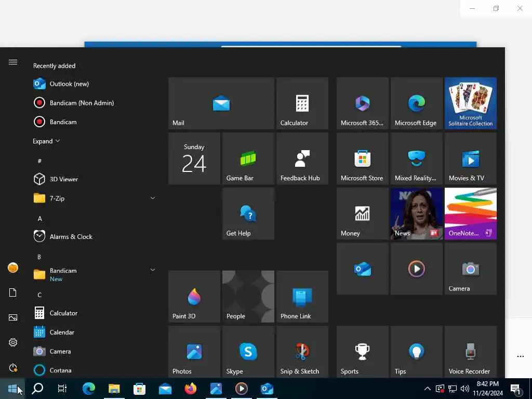
Task: Open the Get Help tile
Action: pyautogui.click(x=248, y=214)
